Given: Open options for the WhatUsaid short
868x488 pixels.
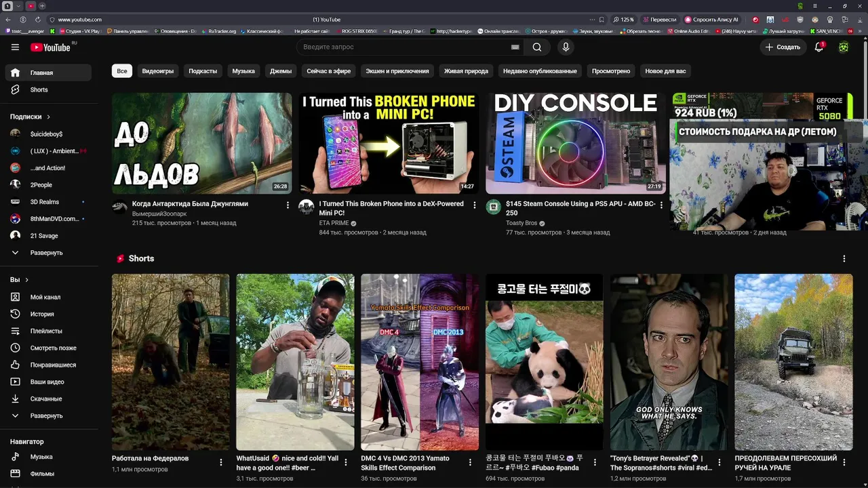Looking at the screenshot, I should tap(346, 462).
